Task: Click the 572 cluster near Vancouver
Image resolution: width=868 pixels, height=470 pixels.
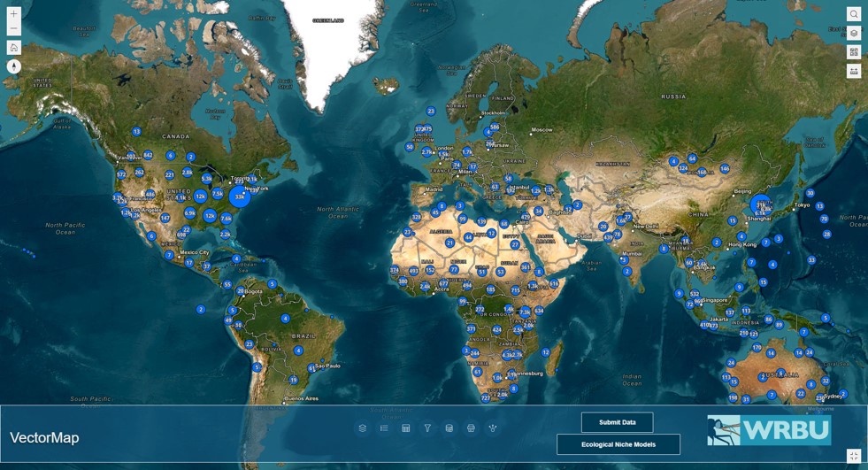Action: click(x=121, y=174)
